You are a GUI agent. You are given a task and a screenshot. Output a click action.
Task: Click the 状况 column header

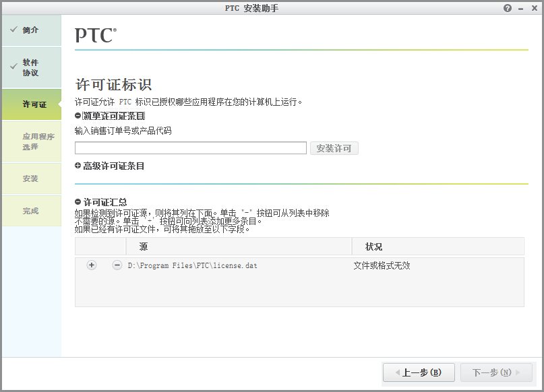click(x=438, y=247)
